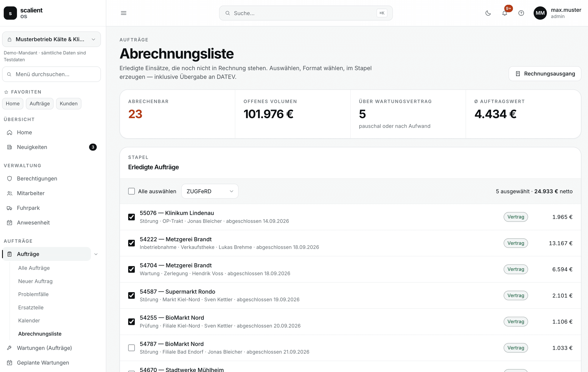Open Neuer Auftrag submenu item
This screenshot has height=372, width=588.
coord(35,281)
